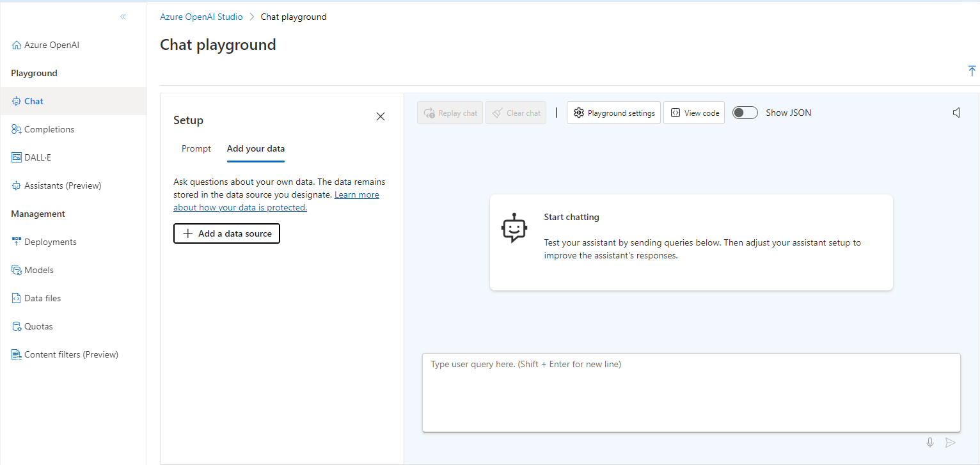Open Playground settings
The image size is (980, 465).
point(613,113)
